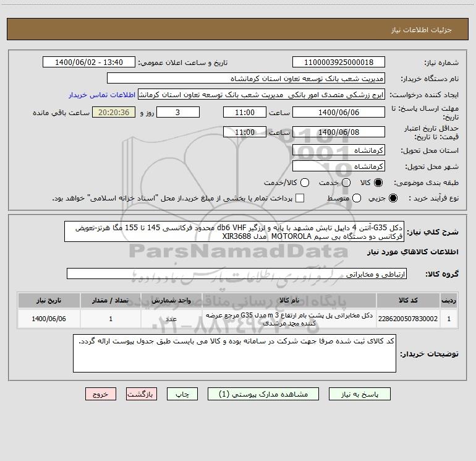The image size is (476, 461).
Task: Tick the اسناد خزانه اسلامی payment checkbox
Action: click(300, 198)
